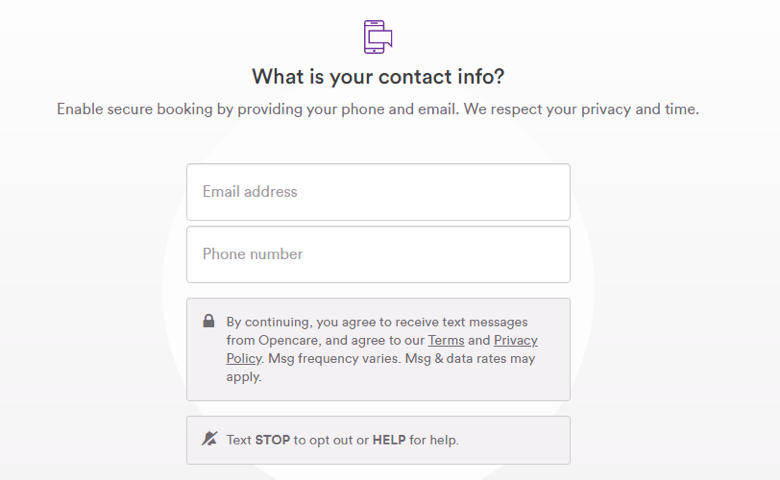Click the "to opt out or" text

(x=331, y=440)
